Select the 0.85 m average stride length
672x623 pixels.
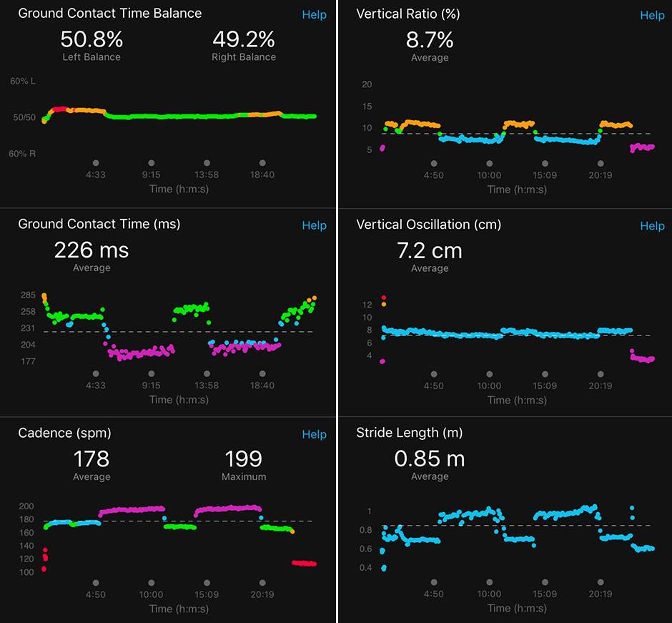pos(430,459)
